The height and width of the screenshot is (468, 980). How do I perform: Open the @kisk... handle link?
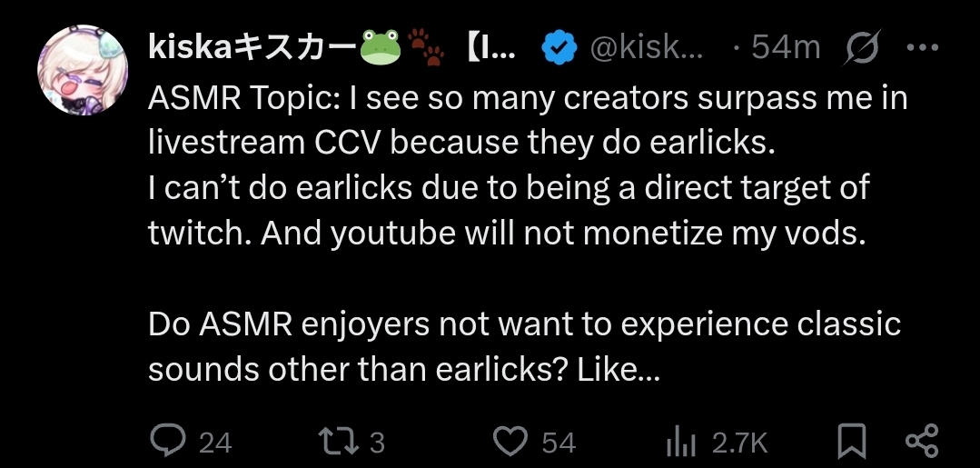click(x=647, y=47)
